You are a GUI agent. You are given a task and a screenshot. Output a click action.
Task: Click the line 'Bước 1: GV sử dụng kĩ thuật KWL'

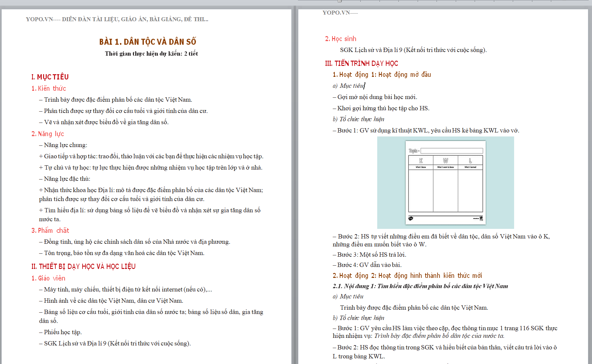point(426,130)
